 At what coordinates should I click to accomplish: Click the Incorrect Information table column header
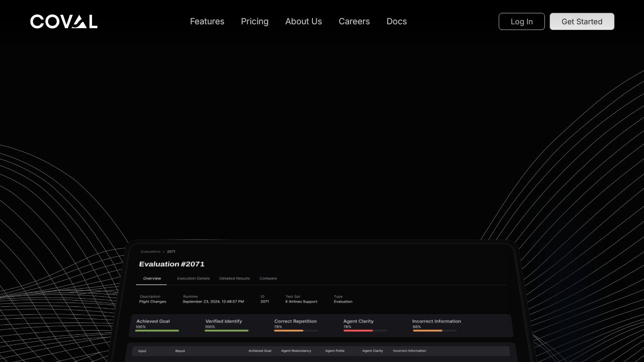[x=410, y=351]
